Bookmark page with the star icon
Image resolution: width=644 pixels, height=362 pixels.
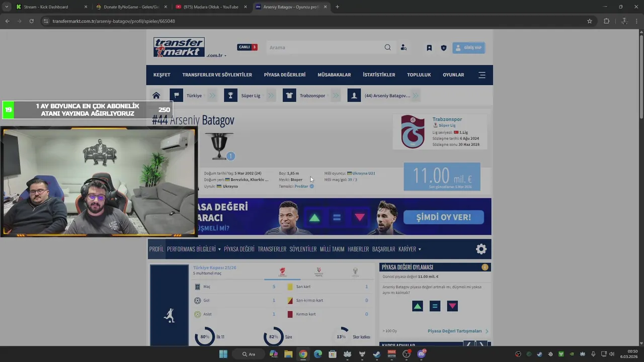click(590, 21)
